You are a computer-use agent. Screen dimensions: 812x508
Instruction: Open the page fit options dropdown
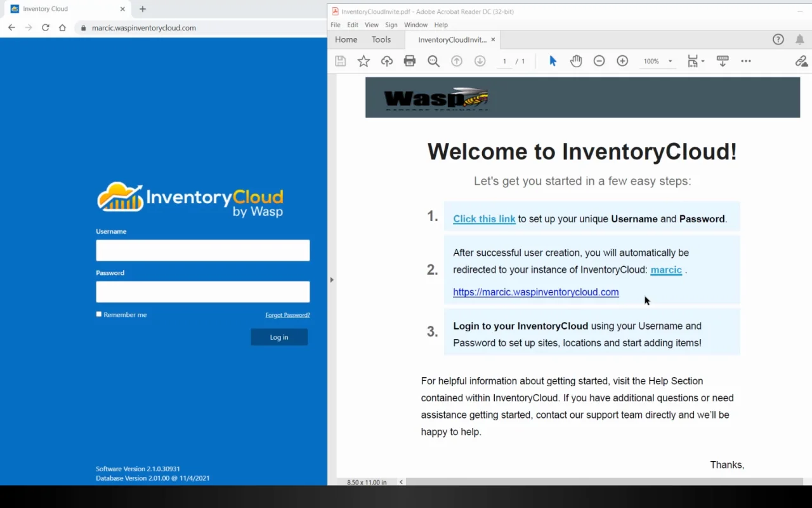click(x=695, y=61)
